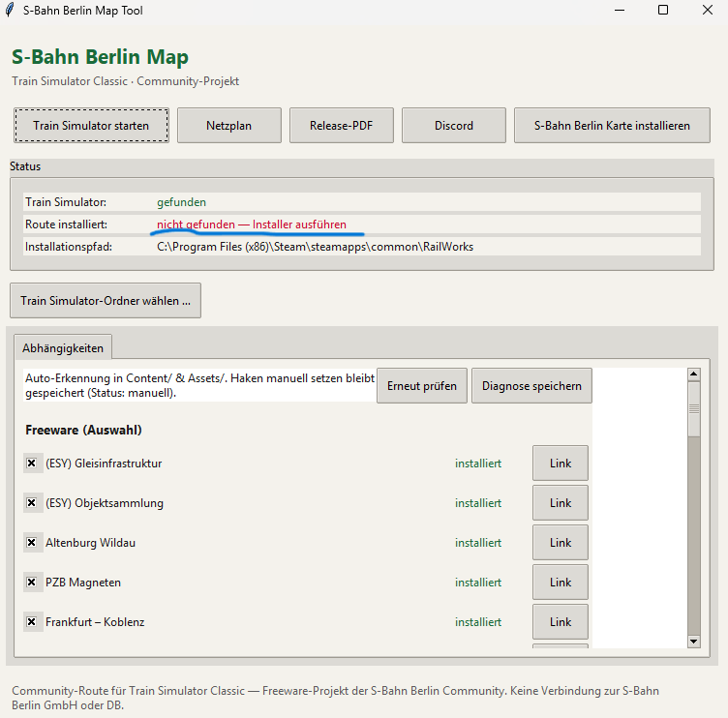The width and height of the screenshot is (728, 718).
Task: Click the installation path text C:\Program Files (x86)
Action: click(x=316, y=247)
